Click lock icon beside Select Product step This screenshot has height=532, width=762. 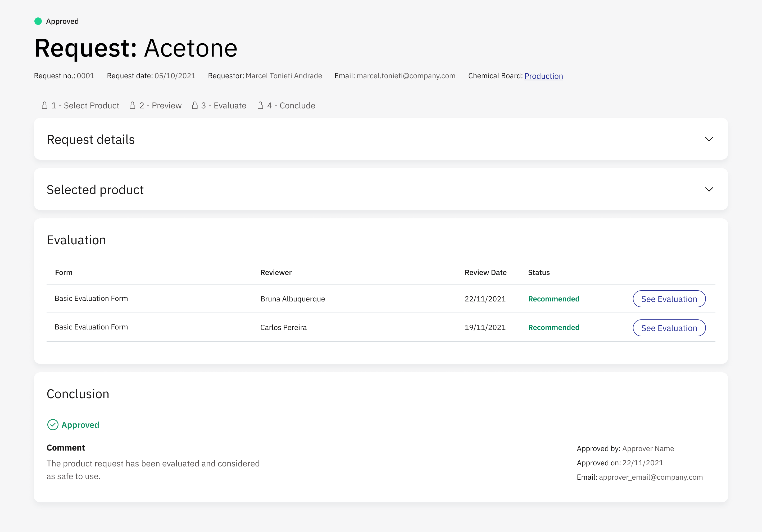pyautogui.click(x=44, y=106)
